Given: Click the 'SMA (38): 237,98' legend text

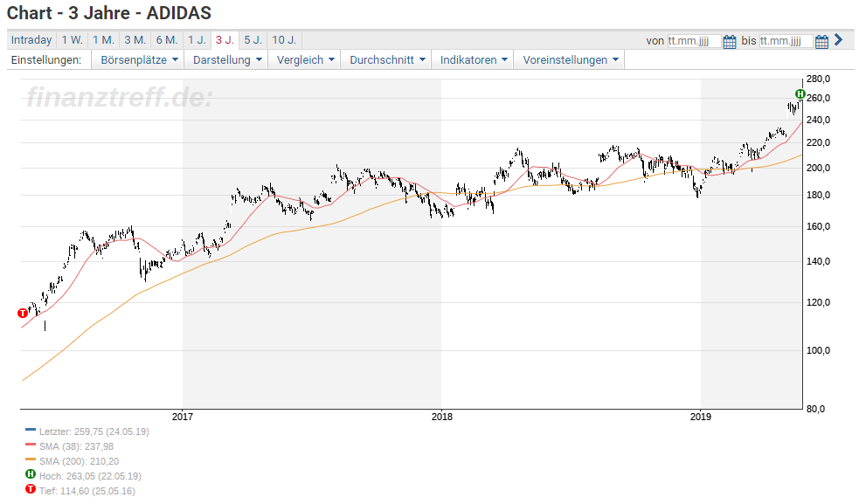Looking at the screenshot, I should tap(76, 446).
